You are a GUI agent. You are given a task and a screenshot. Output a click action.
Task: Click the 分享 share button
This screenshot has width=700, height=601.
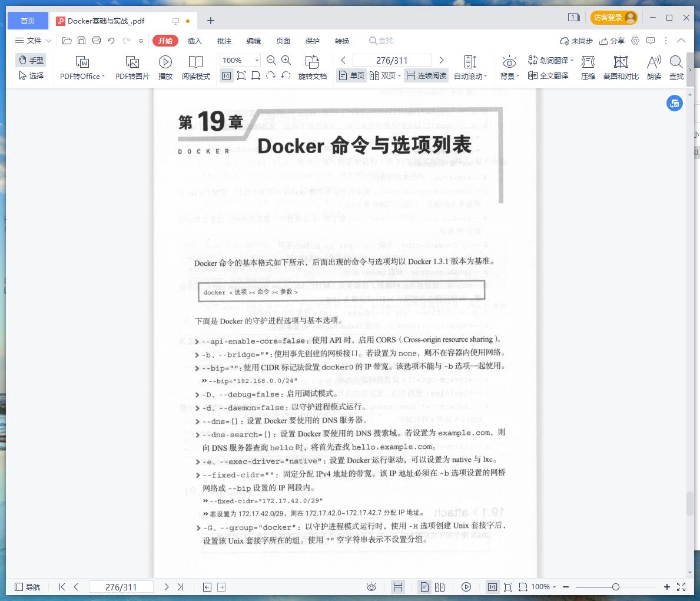click(612, 41)
